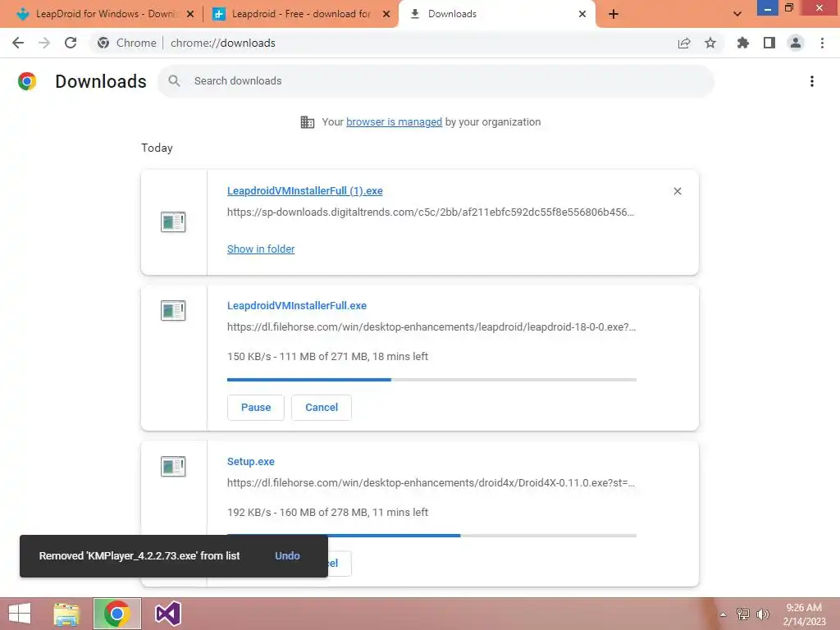
Task: Select the Downloads tab
Action: tap(497, 14)
